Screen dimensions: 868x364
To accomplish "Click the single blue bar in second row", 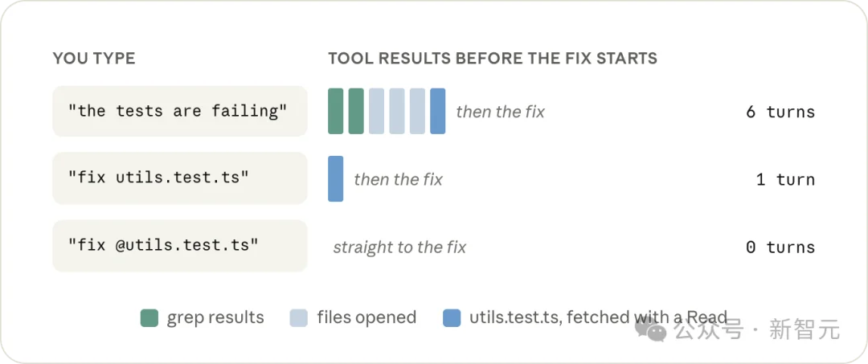I will pyautogui.click(x=335, y=178).
